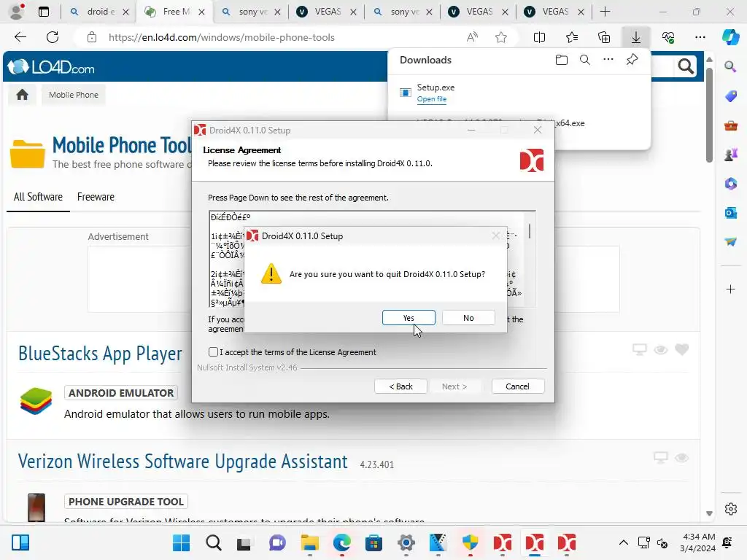This screenshot has height=560, width=747.
Task: Confirm quitting setup with Yes button
Action: click(x=409, y=318)
